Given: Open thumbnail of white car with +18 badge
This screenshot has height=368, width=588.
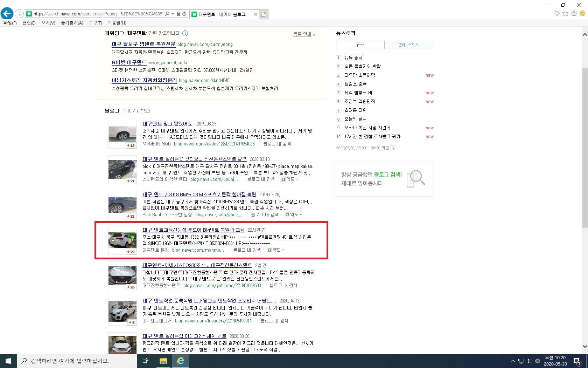Looking at the screenshot, I should click(122, 134).
